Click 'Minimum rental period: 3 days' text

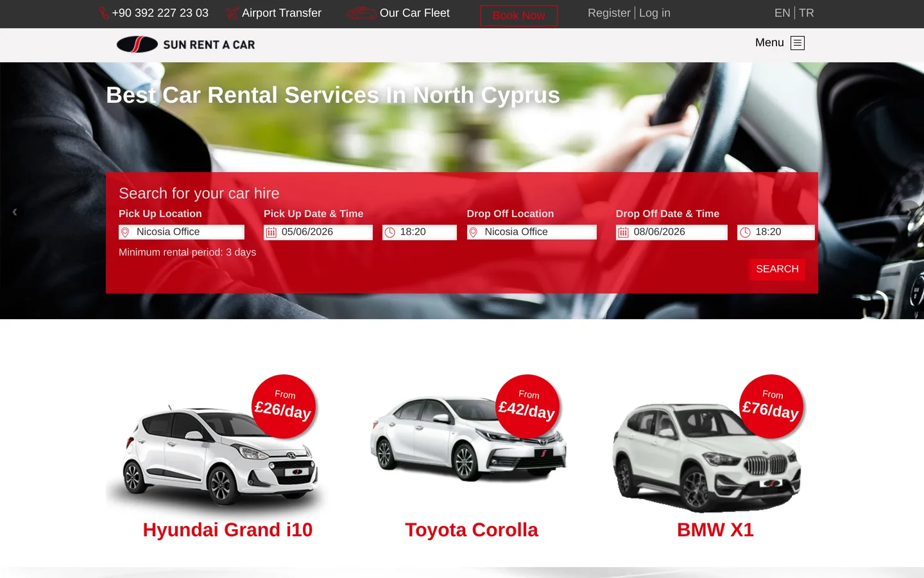click(187, 252)
